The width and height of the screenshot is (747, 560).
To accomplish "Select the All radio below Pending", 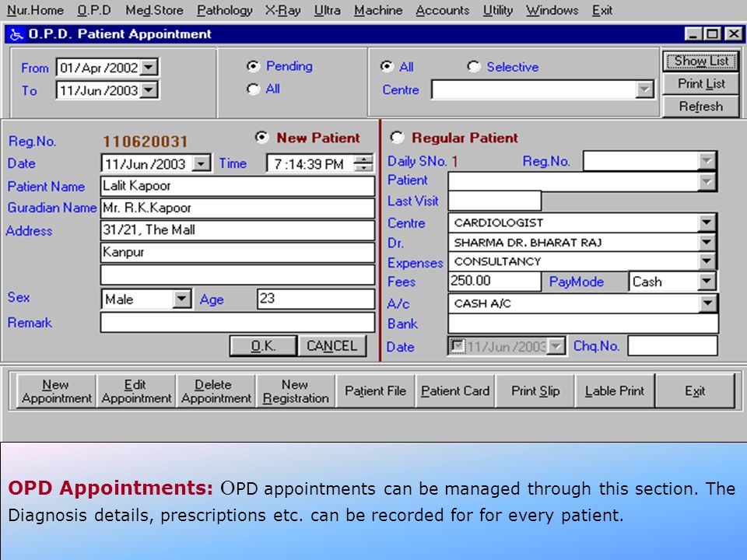I will (253, 89).
